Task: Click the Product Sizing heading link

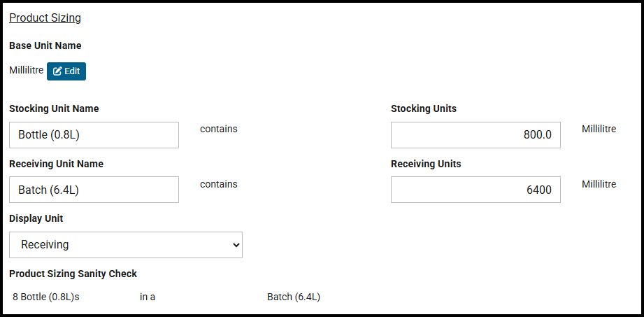Action: [45, 18]
